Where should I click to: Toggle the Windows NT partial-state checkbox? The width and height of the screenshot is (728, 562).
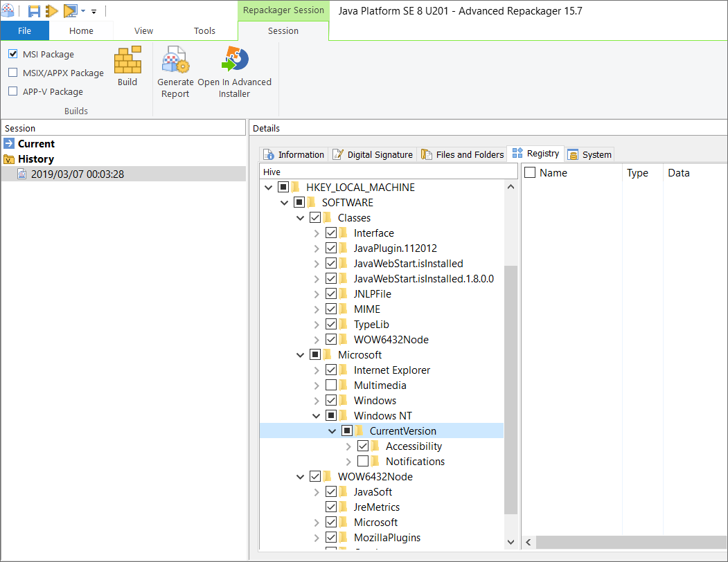(x=331, y=415)
